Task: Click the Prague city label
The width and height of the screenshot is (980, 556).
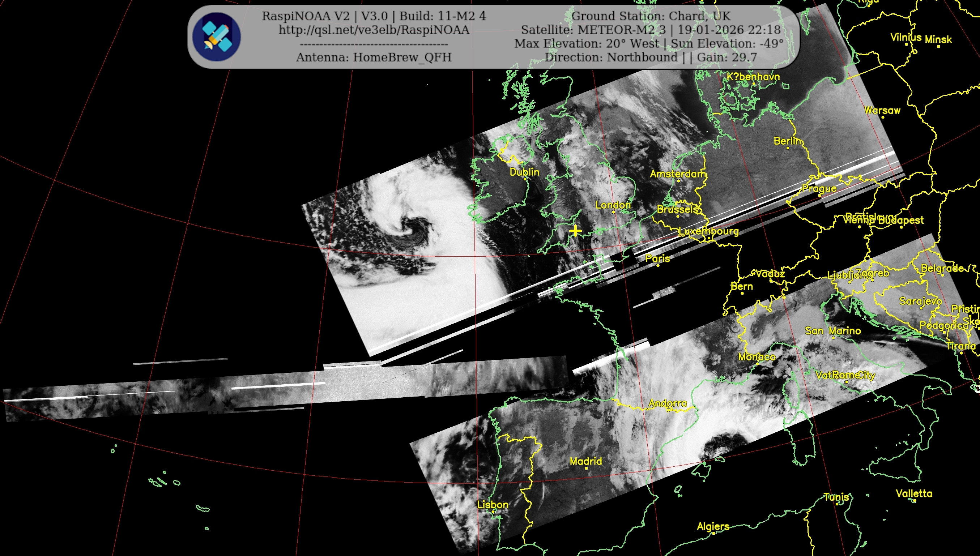Action: [x=819, y=188]
